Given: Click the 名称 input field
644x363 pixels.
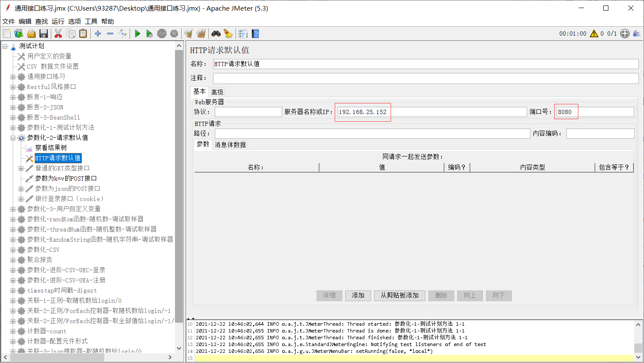Looking at the screenshot, I should (x=426, y=64).
